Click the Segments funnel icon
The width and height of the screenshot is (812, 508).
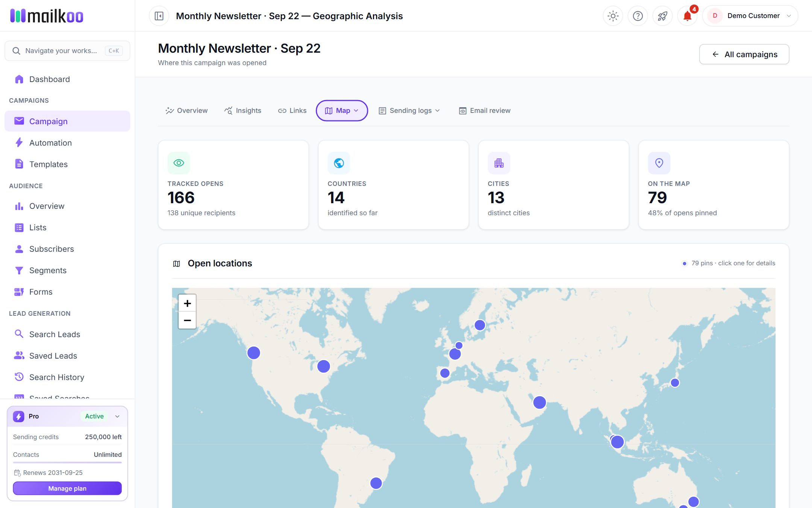click(x=19, y=270)
